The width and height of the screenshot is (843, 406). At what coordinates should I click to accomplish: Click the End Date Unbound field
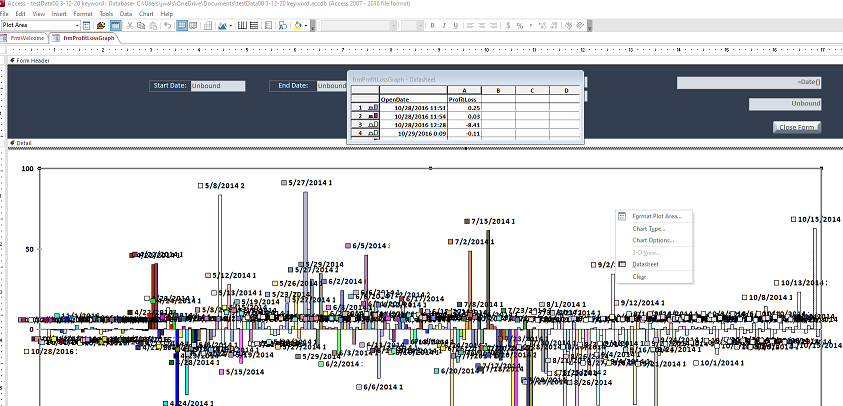(x=332, y=86)
